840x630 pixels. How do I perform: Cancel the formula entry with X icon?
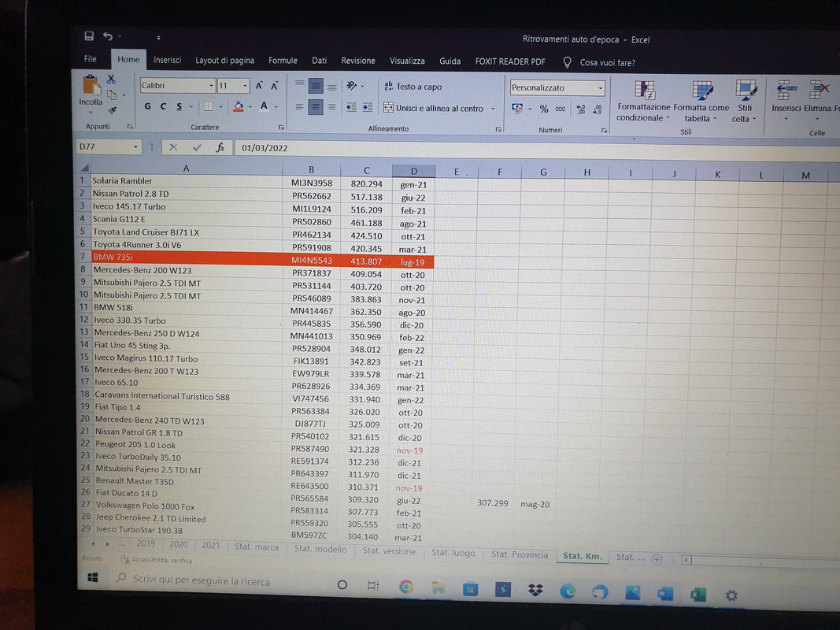tap(173, 147)
